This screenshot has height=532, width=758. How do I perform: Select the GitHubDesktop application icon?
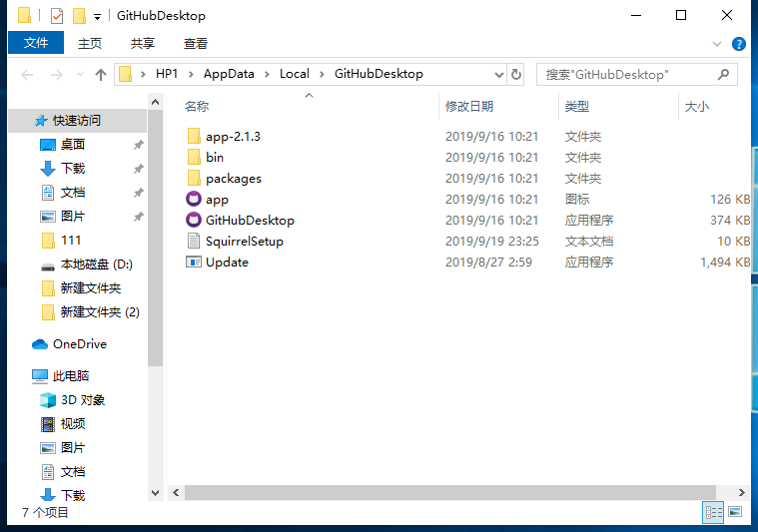pos(194,220)
